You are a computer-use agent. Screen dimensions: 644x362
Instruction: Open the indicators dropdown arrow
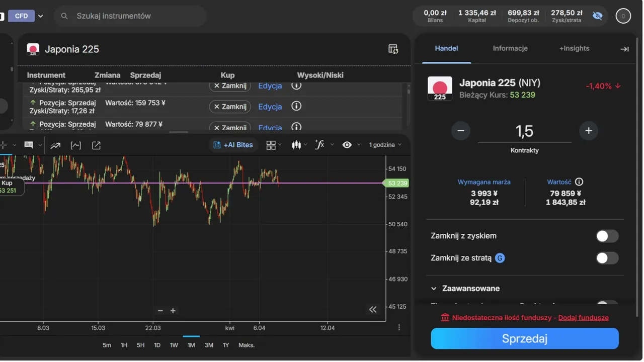pos(332,145)
